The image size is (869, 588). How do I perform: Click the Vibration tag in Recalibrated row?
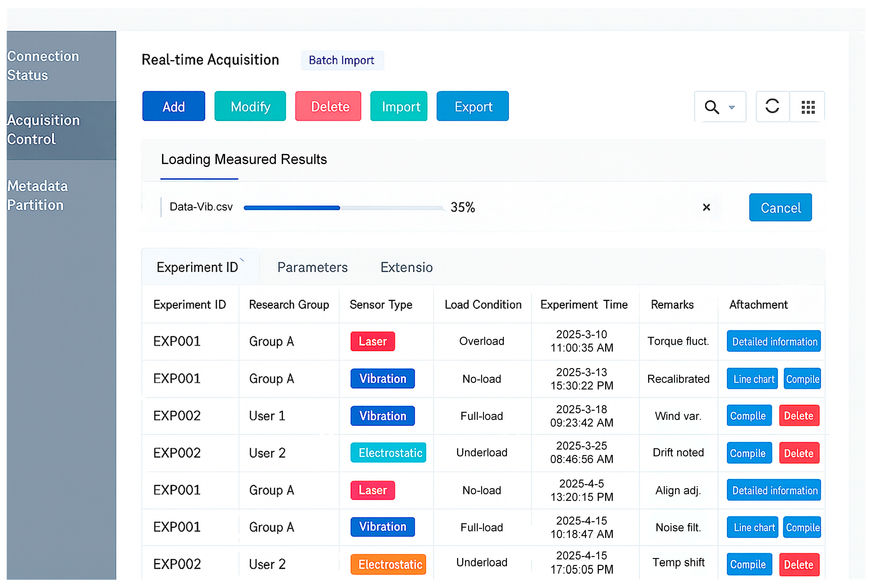click(382, 378)
